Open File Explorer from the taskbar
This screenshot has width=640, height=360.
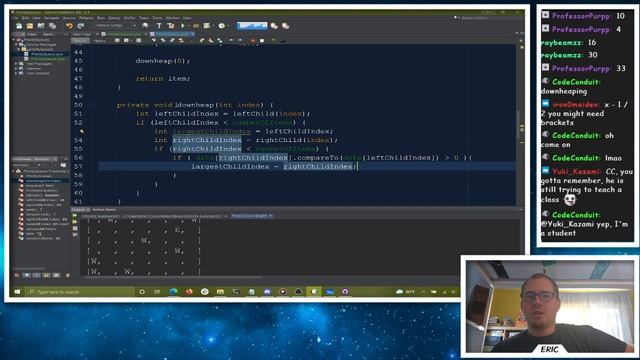pyautogui.click(x=220, y=292)
